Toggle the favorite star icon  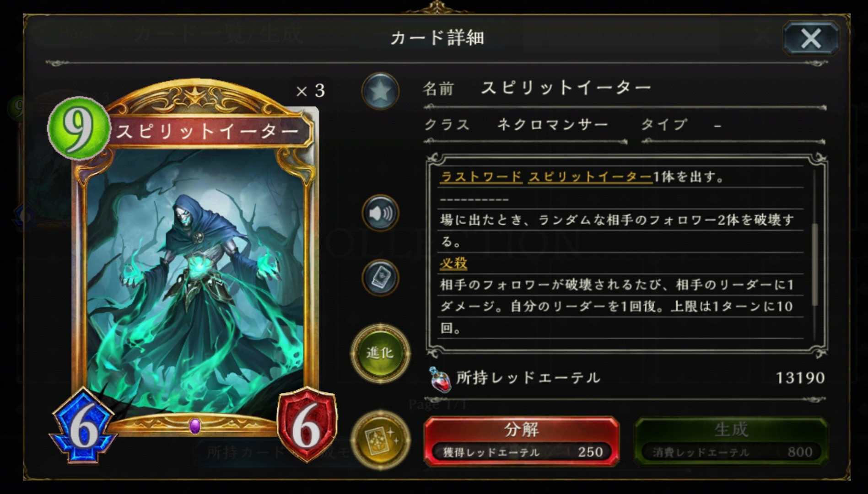(x=380, y=91)
